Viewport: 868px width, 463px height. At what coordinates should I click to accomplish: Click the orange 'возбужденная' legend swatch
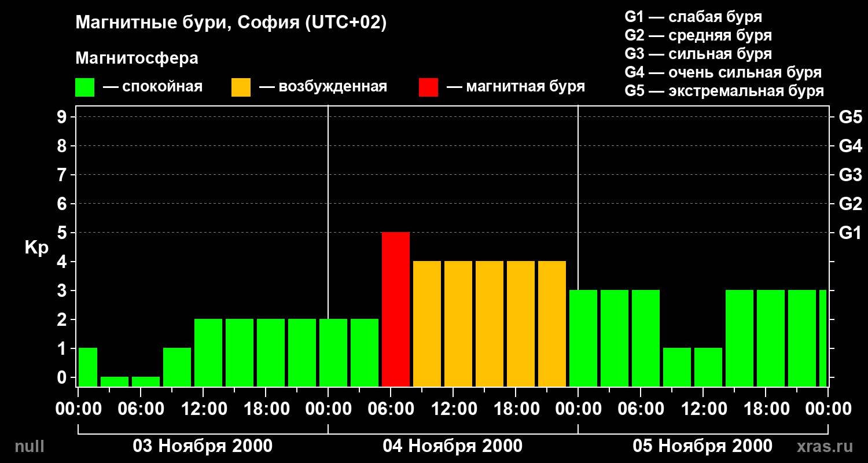coord(241,87)
